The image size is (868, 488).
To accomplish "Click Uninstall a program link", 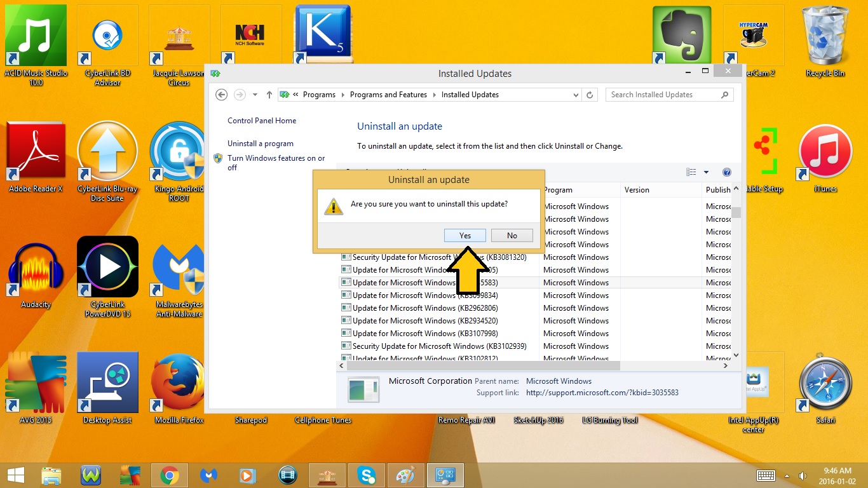I will (261, 144).
